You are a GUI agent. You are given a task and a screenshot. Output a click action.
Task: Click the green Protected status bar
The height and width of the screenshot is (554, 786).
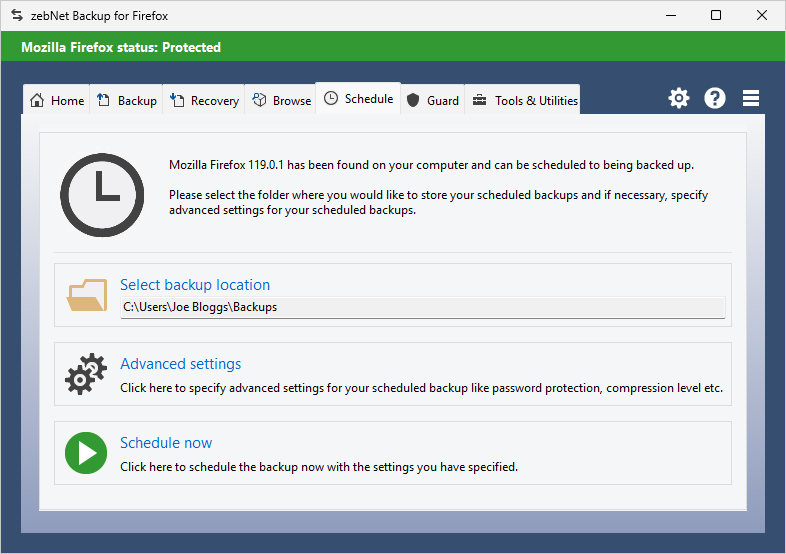point(393,47)
